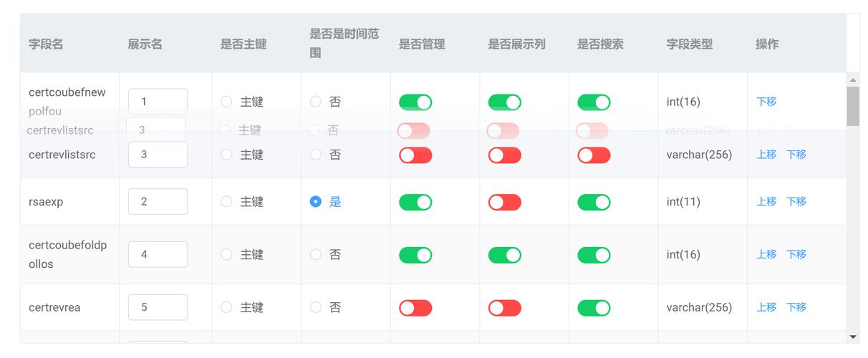Toggle 是否展示列 switch in certcoubefnewpolfou row
Viewport: 868px width, 358px height.
point(505,102)
